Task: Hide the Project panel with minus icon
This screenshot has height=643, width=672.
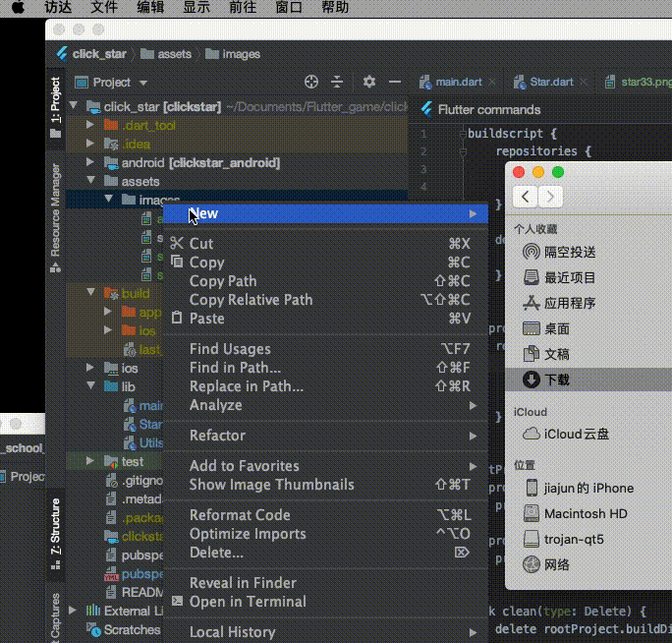Action: [x=395, y=82]
